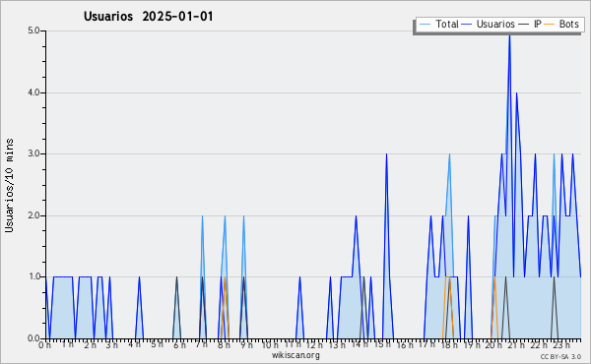Click the '5 h' x-axis label
The width and height of the screenshot is (591, 364).
(x=157, y=344)
